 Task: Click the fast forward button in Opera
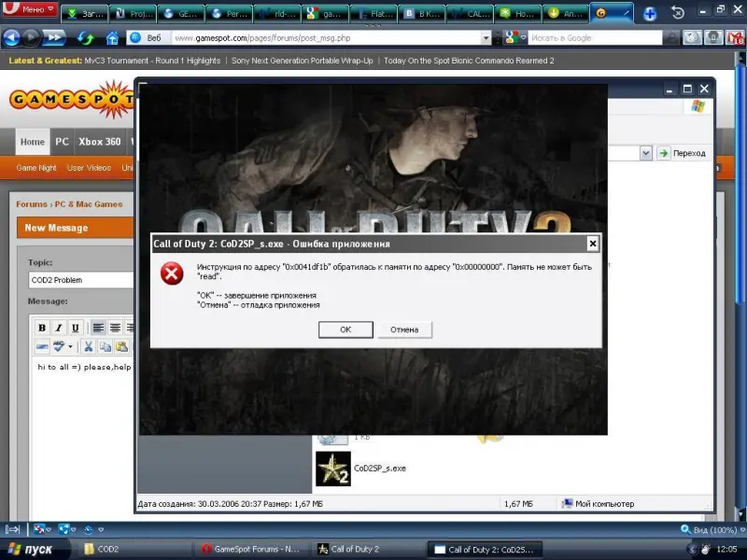(x=54, y=37)
